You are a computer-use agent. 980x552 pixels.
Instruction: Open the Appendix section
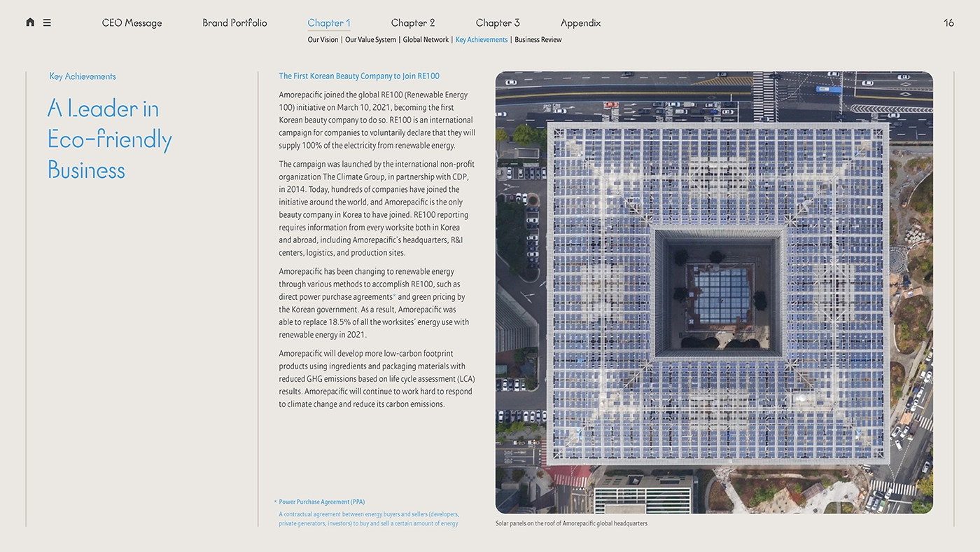point(580,23)
